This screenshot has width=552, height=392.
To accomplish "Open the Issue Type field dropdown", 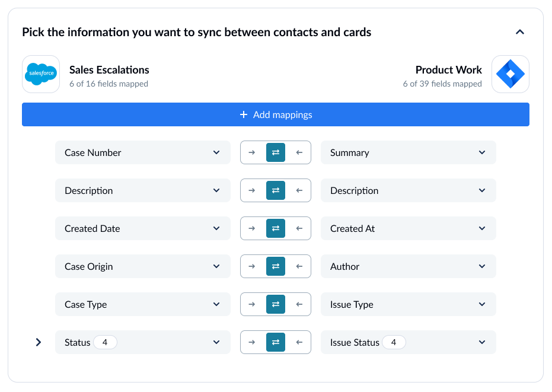I will 409,305.
